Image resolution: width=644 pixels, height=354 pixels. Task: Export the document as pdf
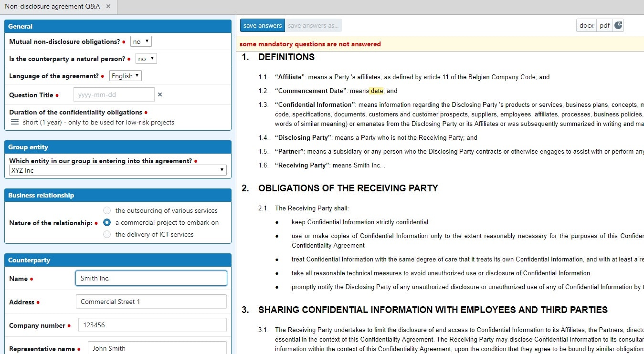point(605,26)
